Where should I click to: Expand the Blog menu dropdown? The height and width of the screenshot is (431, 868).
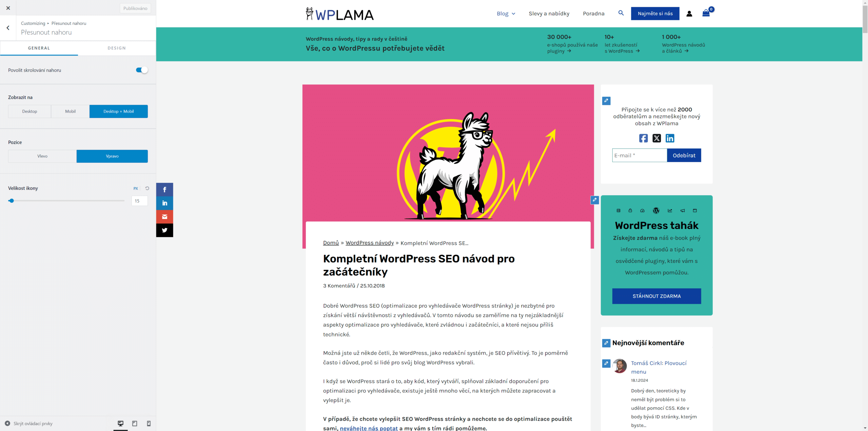click(506, 14)
